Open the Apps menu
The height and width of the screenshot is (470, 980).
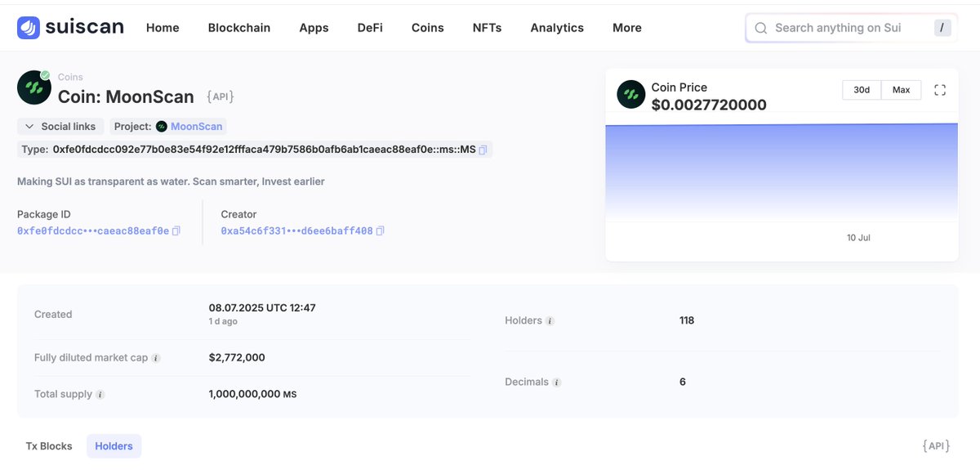click(x=314, y=28)
